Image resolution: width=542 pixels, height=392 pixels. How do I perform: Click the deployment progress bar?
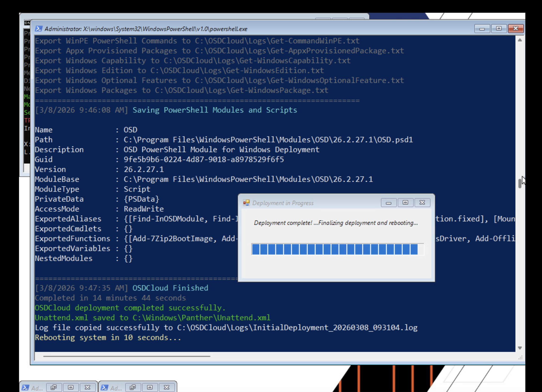tap(338, 249)
